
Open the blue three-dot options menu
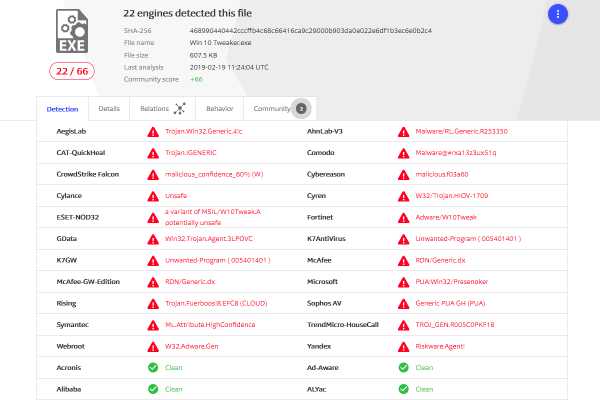558,15
